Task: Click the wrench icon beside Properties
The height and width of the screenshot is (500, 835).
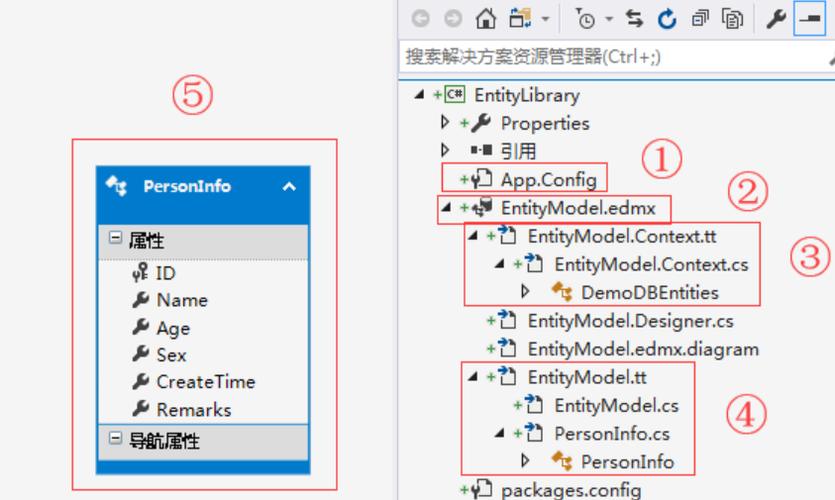Action: (481, 123)
